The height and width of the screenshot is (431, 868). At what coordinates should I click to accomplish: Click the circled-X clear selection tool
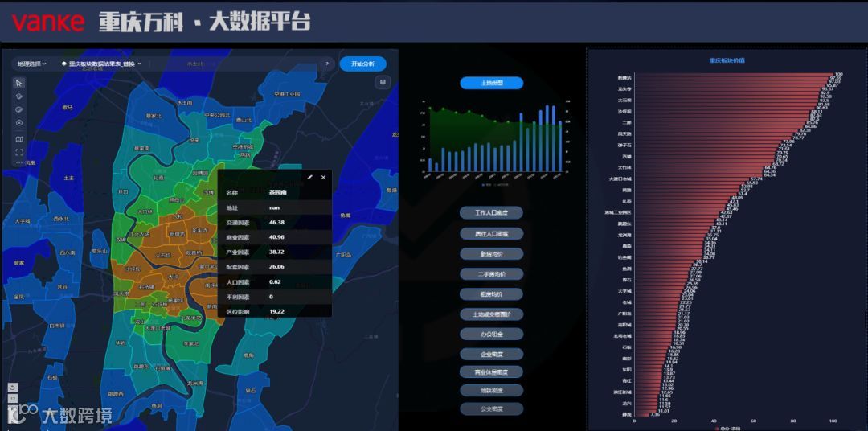(x=19, y=123)
